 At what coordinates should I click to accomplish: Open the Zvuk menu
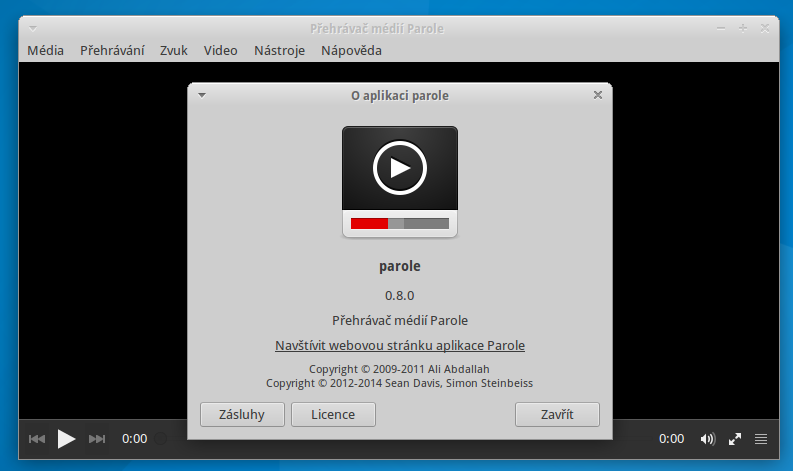(173, 51)
